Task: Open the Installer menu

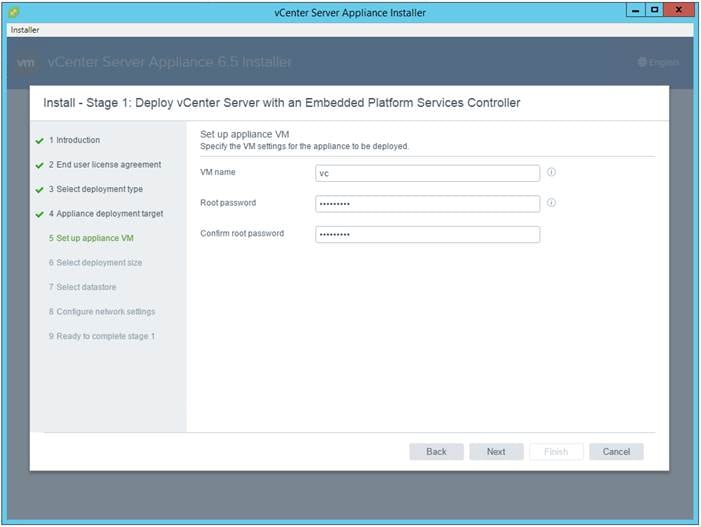Action: click(x=25, y=30)
